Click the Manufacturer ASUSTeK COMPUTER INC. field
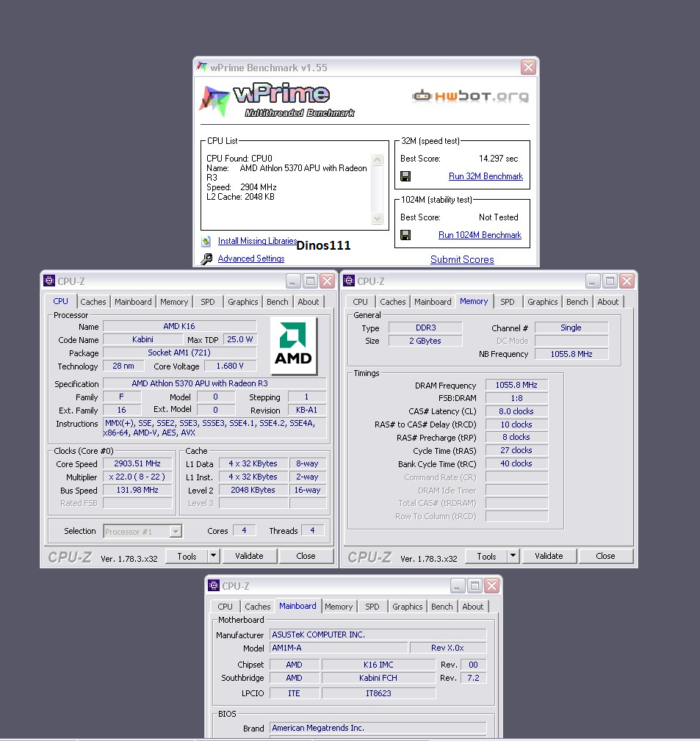700x741 pixels. (378, 635)
